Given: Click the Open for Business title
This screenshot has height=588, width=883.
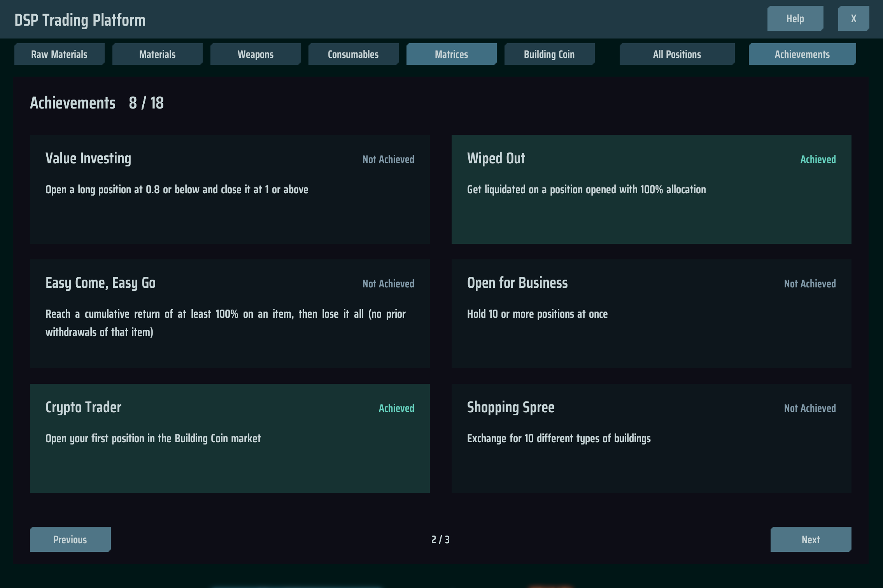Looking at the screenshot, I should click(517, 283).
